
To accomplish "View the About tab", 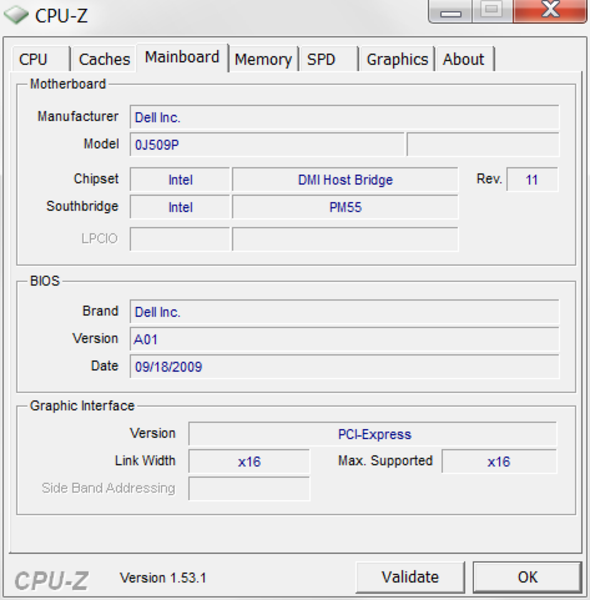I will 465,59.
